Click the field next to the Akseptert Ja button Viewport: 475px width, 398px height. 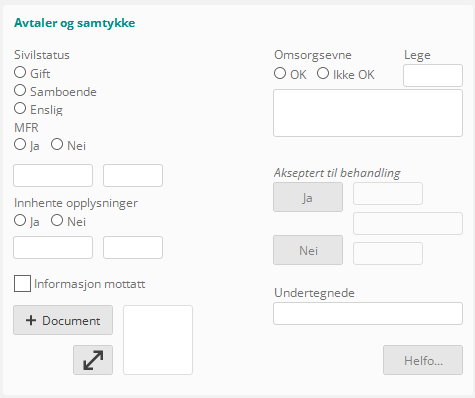[388, 194]
